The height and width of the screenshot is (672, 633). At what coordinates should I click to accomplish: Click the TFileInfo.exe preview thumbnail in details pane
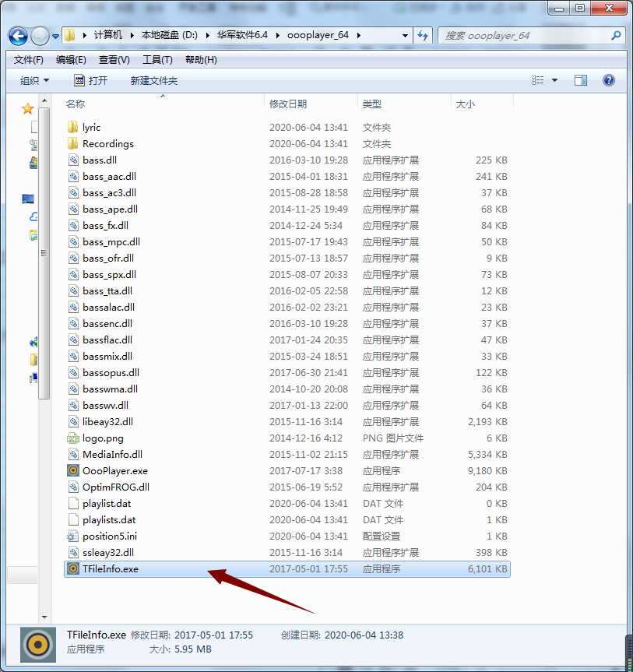click(x=38, y=645)
